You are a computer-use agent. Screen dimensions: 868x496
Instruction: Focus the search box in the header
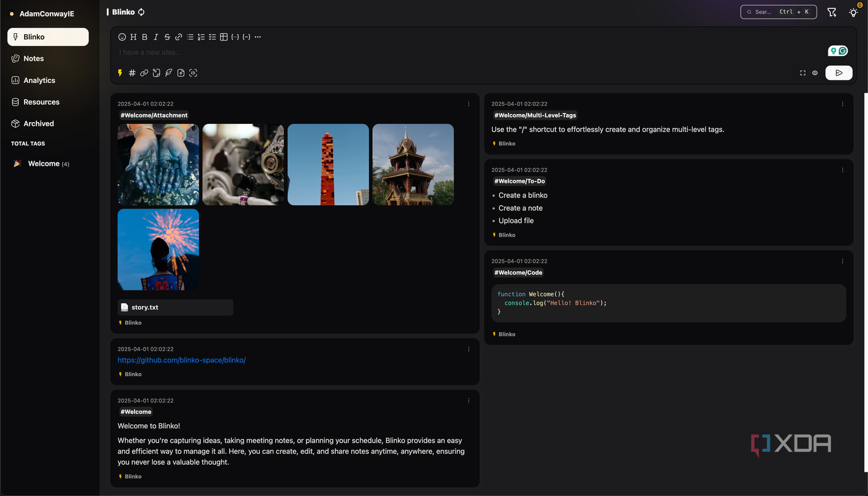point(778,12)
